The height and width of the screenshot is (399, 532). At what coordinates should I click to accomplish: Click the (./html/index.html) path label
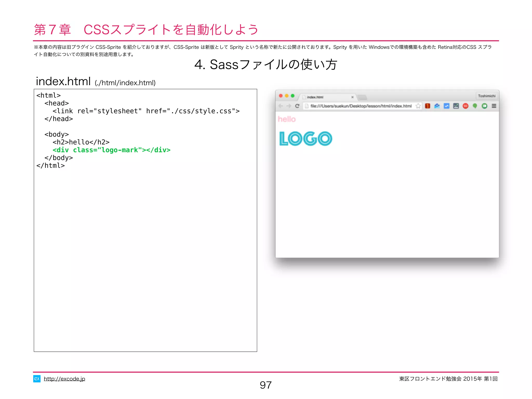click(x=125, y=83)
